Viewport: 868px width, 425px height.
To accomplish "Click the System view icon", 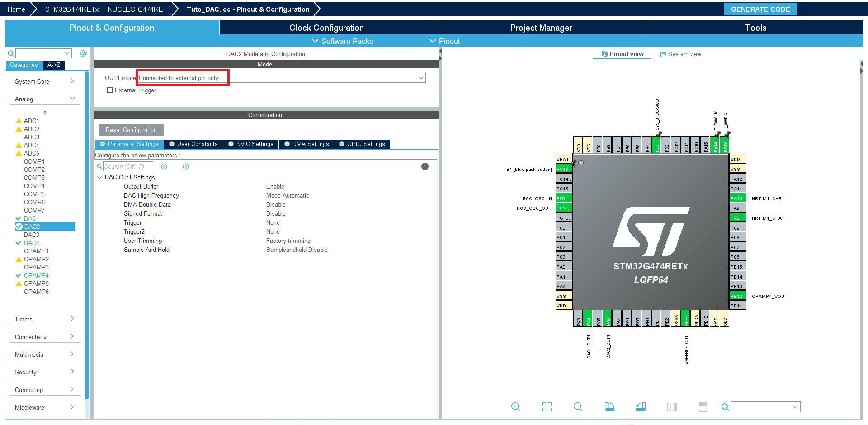I will click(663, 54).
